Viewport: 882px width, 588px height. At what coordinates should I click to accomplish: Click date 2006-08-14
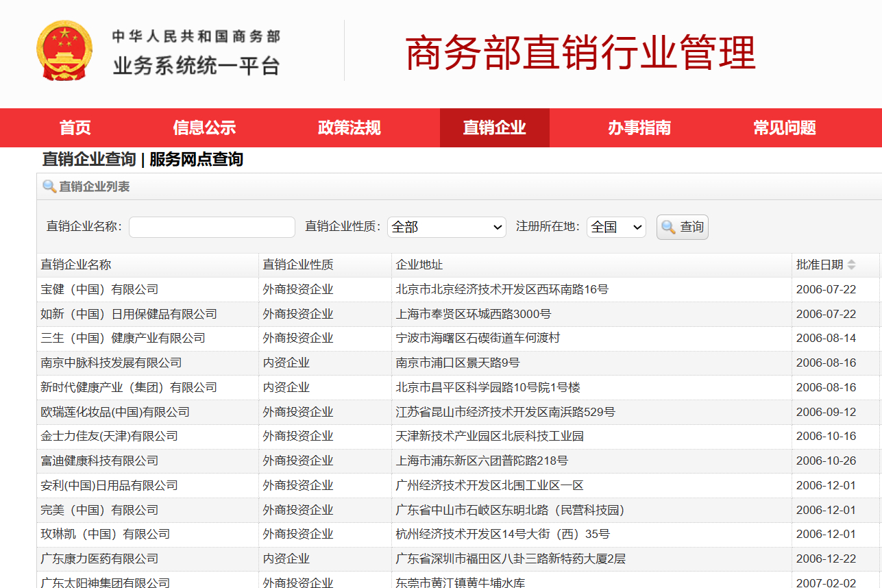coord(826,338)
